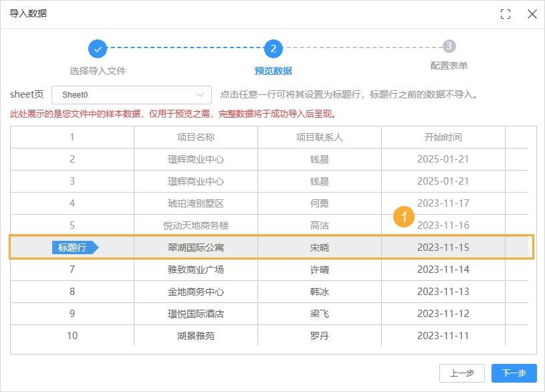Expand the sheet page combo box

(131, 94)
